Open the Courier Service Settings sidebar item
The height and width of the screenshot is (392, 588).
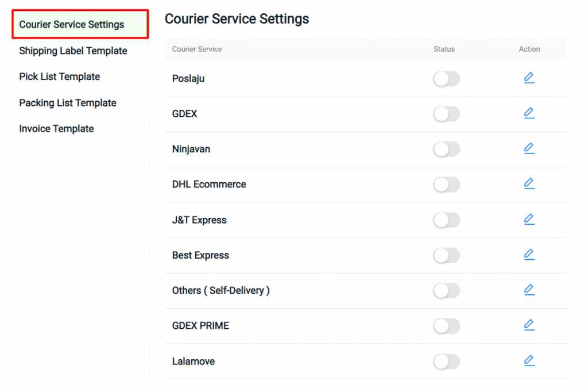click(80, 24)
